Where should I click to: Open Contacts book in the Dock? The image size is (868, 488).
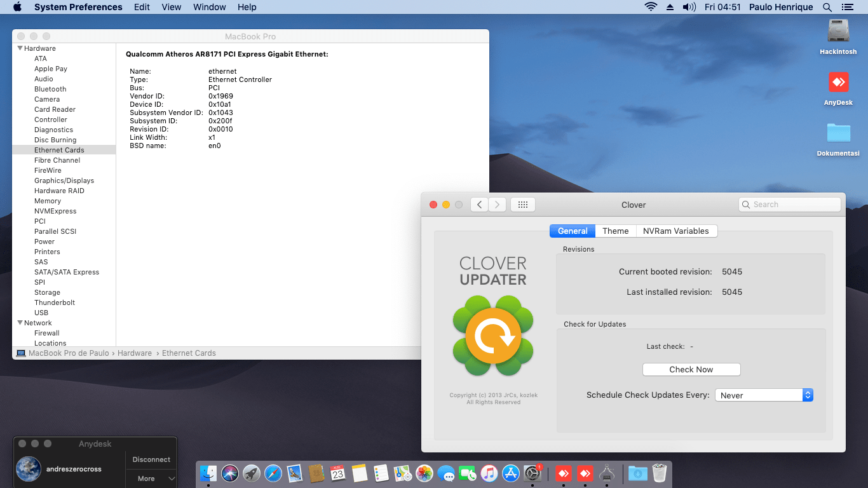tap(316, 473)
